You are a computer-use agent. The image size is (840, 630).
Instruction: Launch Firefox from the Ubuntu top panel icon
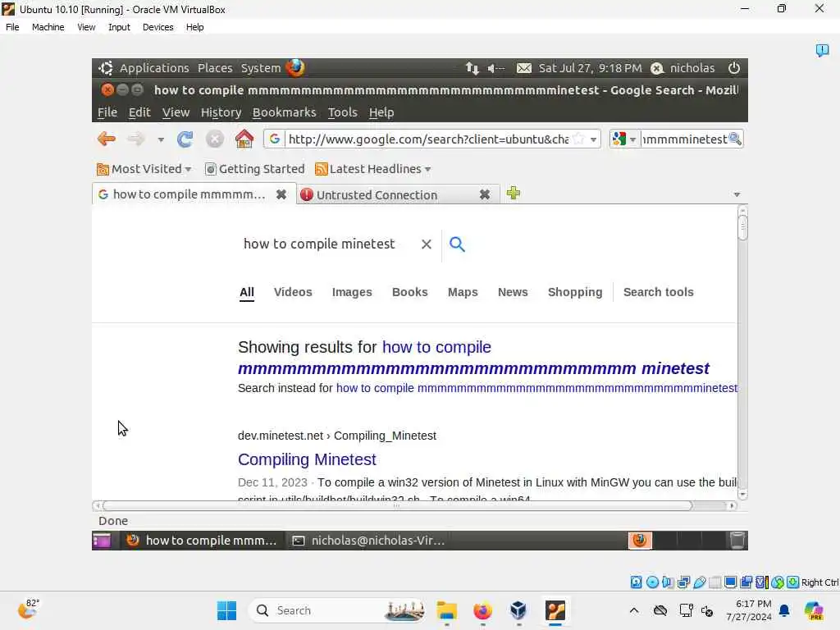point(295,67)
